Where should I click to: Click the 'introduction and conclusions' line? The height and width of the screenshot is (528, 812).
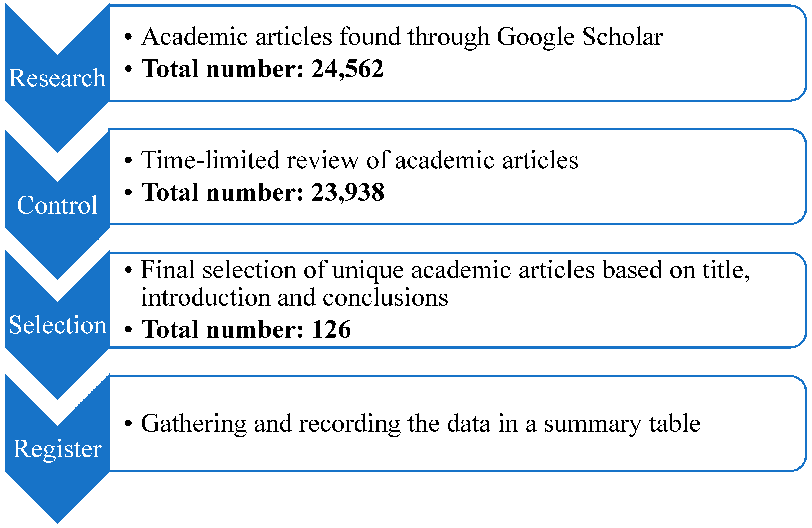294,297
